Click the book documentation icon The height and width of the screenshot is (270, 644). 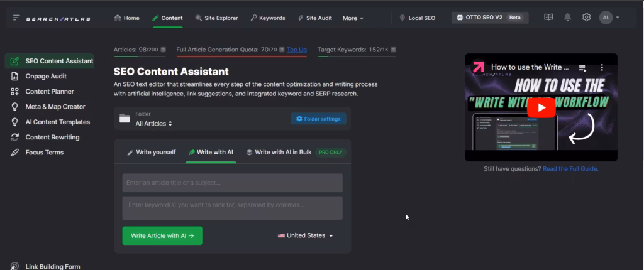(x=548, y=18)
